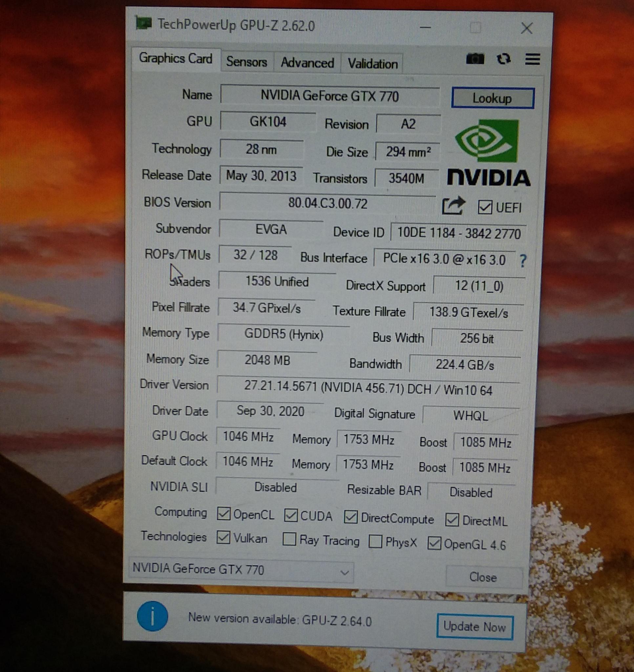
Task: Click the Device ID field
Action: point(458,233)
